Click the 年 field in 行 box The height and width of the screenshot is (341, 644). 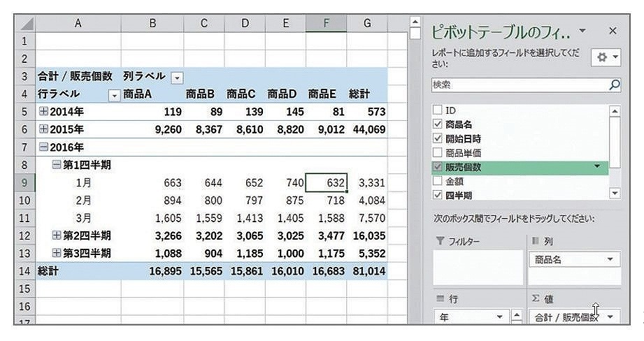click(x=471, y=317)
